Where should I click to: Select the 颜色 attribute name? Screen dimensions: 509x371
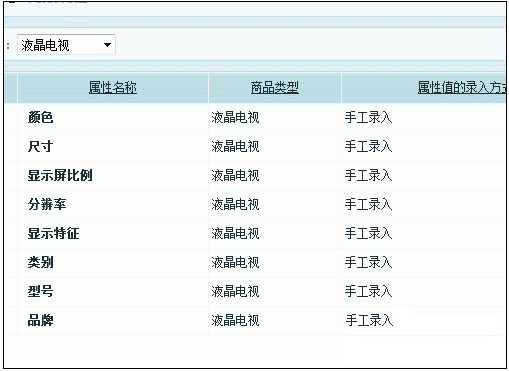click(x=40, y=117)
